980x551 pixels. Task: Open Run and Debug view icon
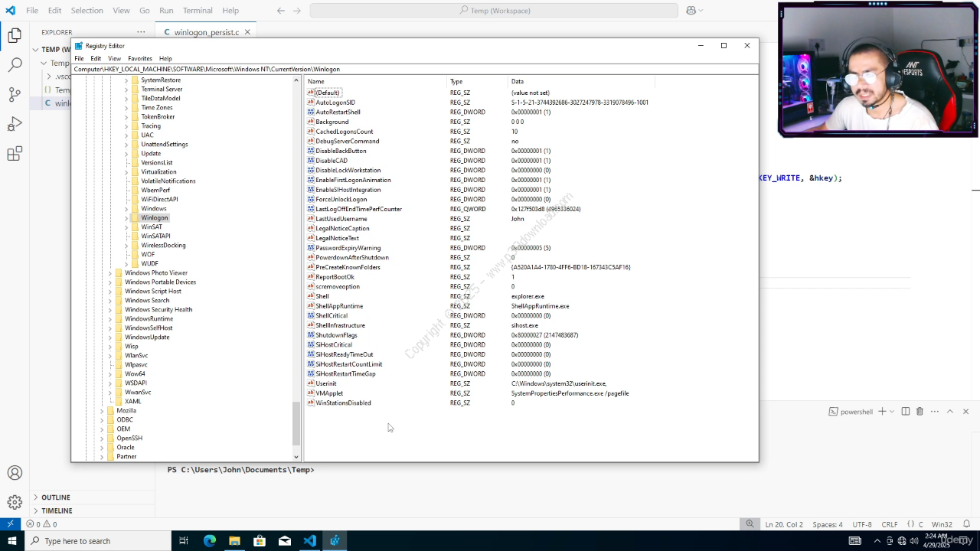click(15, 125)
